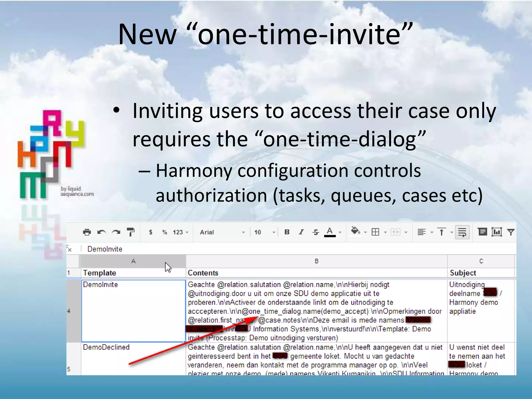Click the Contents header cell
This screenshot has width=532, height=399.
316,273
